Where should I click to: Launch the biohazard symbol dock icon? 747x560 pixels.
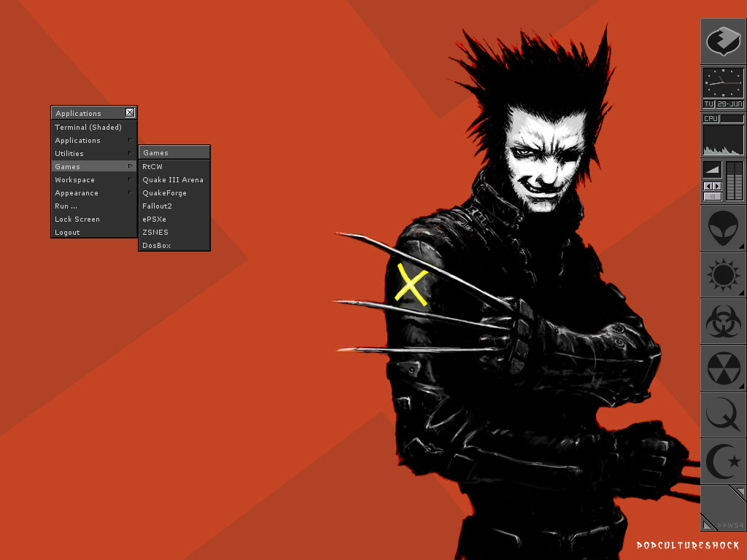pos(723,322)
